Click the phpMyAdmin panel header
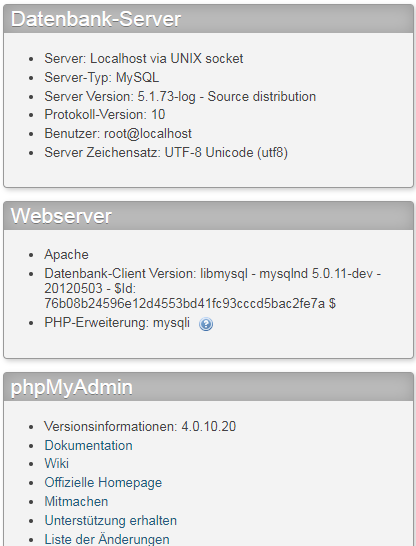Image resolution: width=416 pixels, height=546 pixels. pyautogui.click(x=208, y=387)
